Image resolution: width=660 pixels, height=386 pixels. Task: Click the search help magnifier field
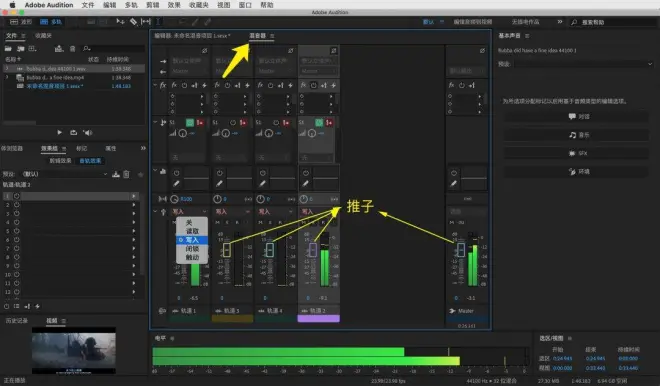pyautogui.click(x=613, y=22)
